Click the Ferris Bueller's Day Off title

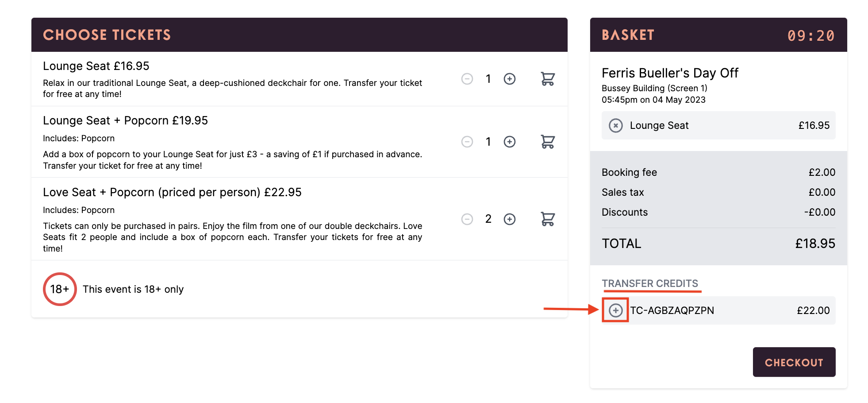[x=670, y=73]
